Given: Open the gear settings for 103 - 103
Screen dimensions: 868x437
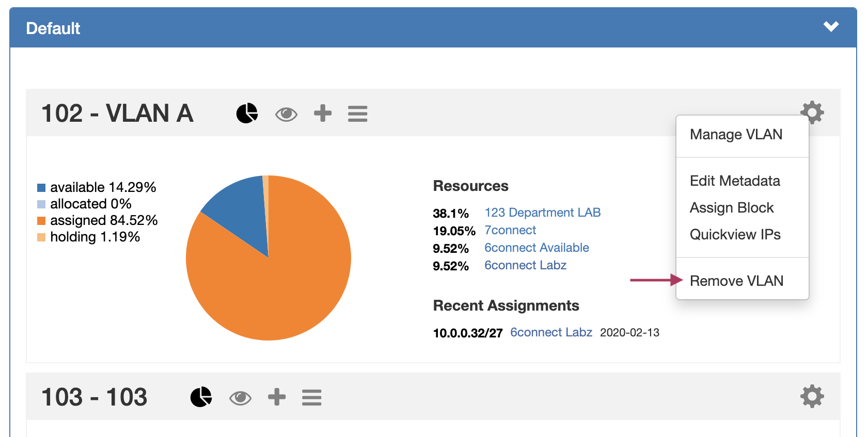Looking at the screenshot, I should click(812, 396).
